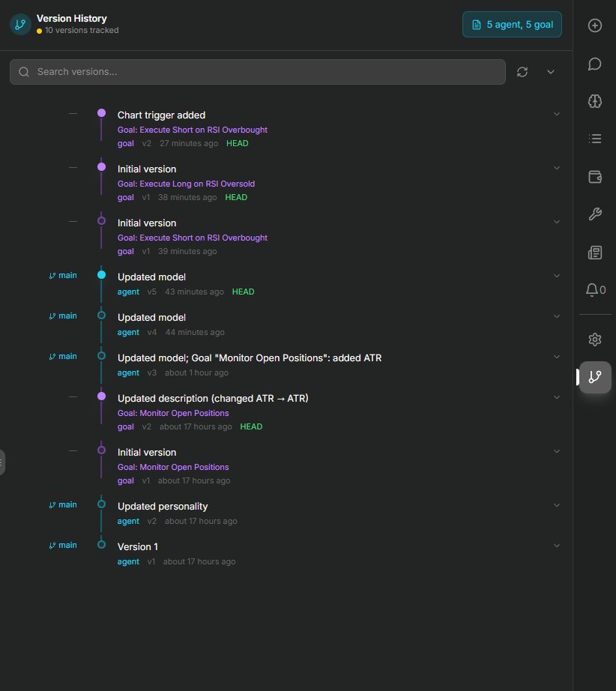The width and height of the screenshot is (616, 691).
Task: Expand the goal v1 39 minutes ago chevron
Action: pos(557,222)
